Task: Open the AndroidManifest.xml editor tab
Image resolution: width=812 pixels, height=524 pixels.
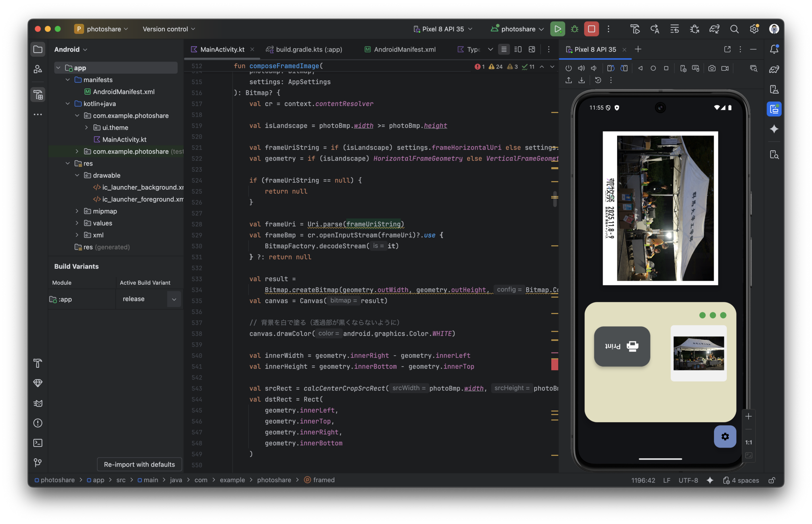Action: [x=404, y=49]
